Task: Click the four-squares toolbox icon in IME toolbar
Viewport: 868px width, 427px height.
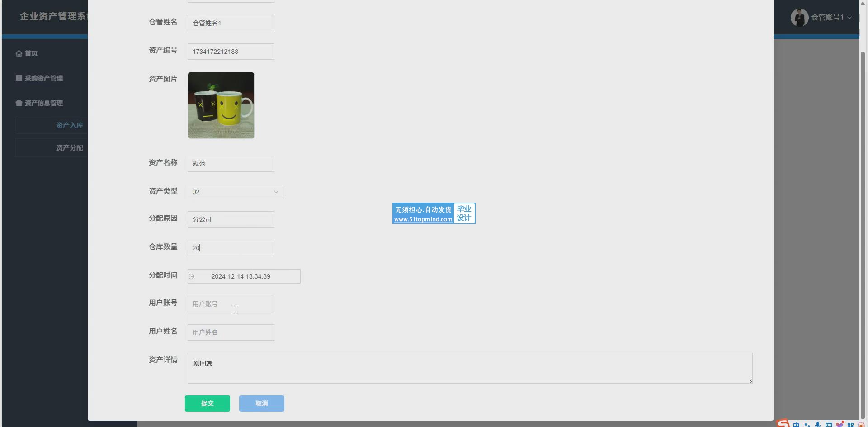Action: pyautogui.click(x=850, y=425)
